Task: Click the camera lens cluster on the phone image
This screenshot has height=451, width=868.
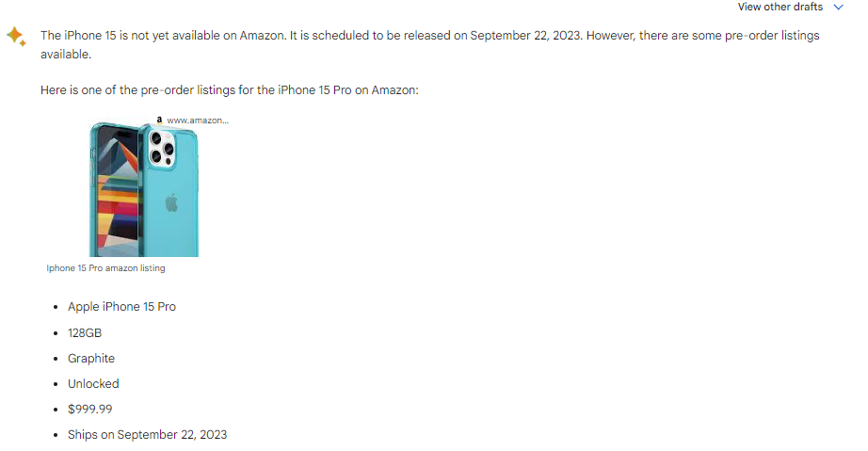Action: tap(162, 148)
